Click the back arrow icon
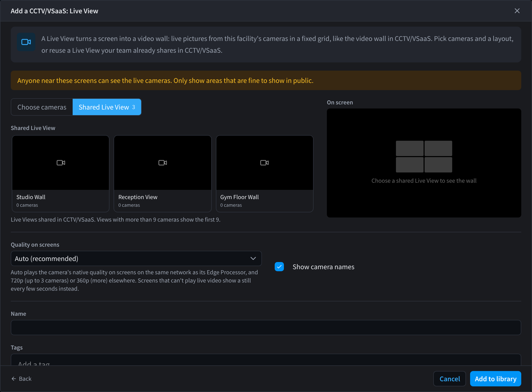The height and width of the screenshot is (392, 532). point(14,379)
